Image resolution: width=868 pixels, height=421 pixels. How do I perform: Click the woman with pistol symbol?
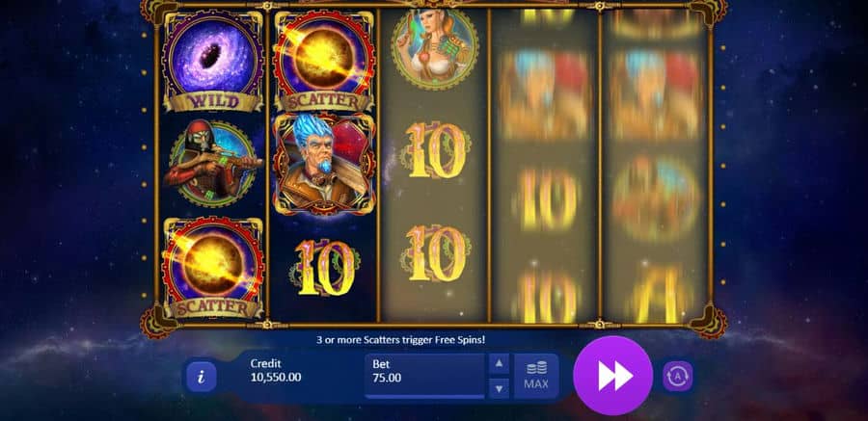(435, 49)
